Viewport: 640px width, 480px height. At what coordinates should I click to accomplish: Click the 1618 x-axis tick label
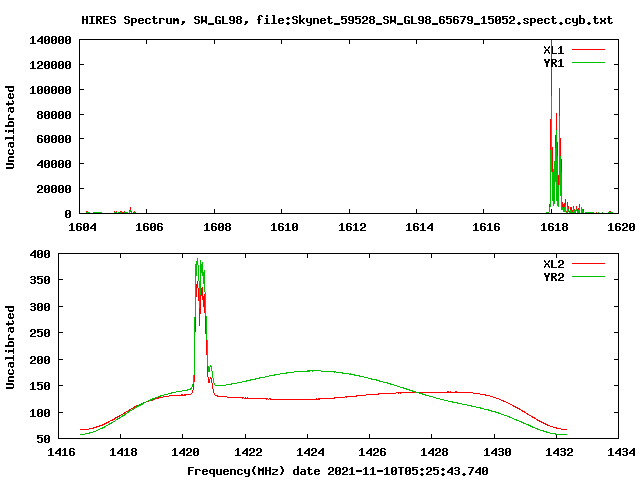[x=554, y=227]
